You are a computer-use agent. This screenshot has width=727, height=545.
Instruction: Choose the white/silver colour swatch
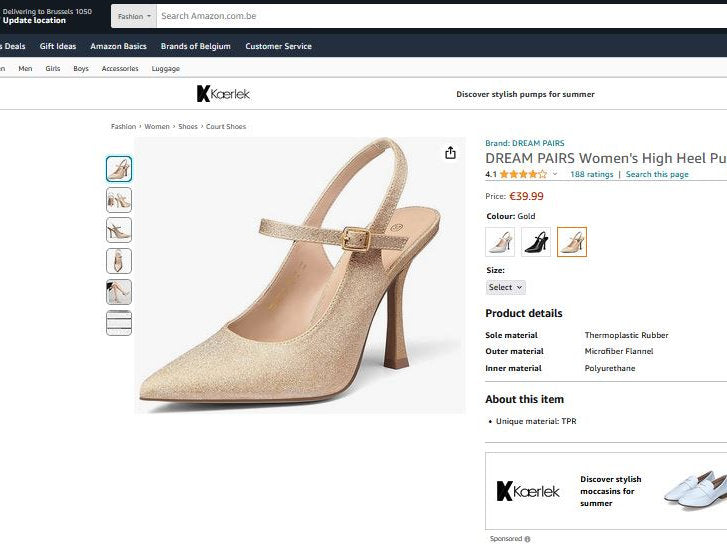click(x=500, y=242)
